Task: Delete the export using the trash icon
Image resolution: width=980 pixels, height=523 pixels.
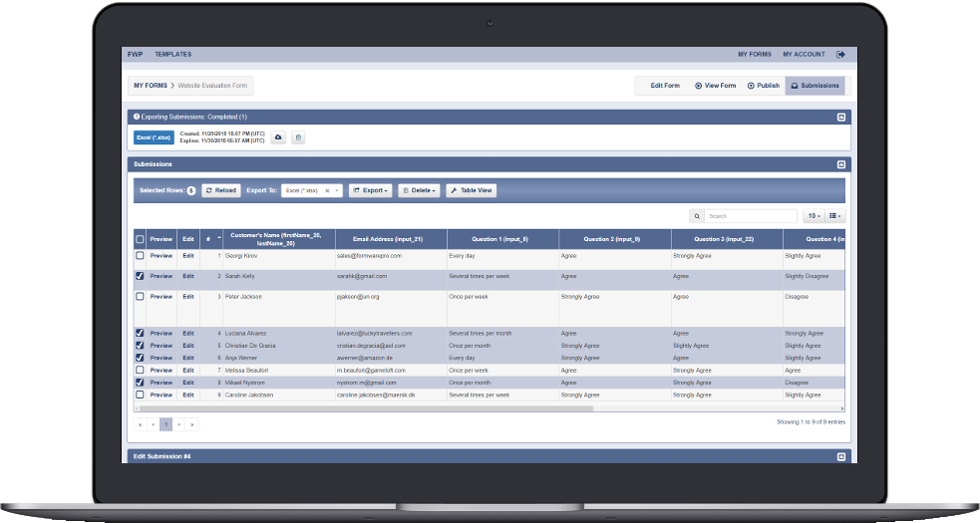Action: [x=298, y=137]
